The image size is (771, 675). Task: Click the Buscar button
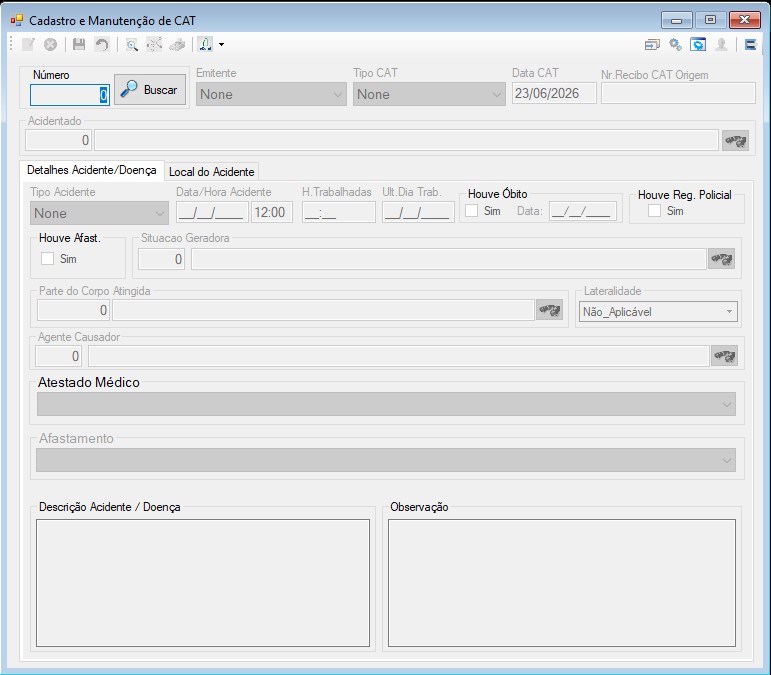coord(150,89)
